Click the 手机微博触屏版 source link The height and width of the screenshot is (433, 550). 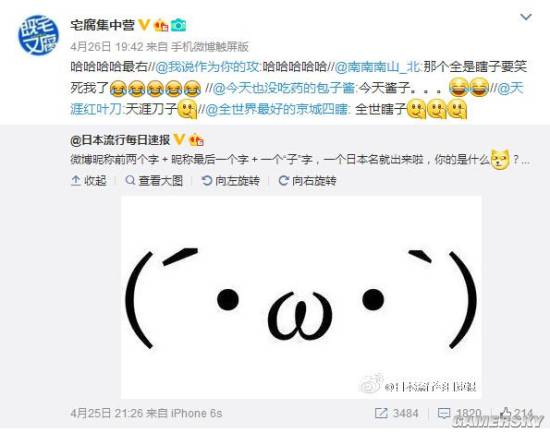210,46
